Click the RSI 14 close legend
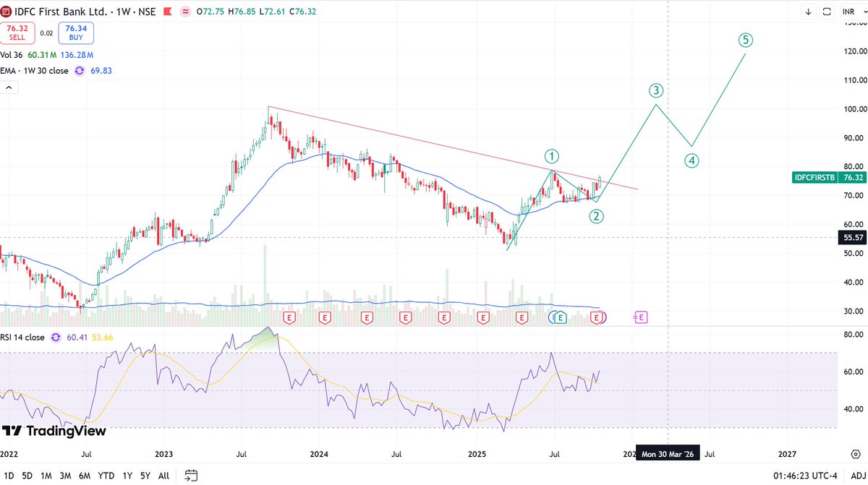The height and width of the screenshot is (485, 868). coord(24,338)
